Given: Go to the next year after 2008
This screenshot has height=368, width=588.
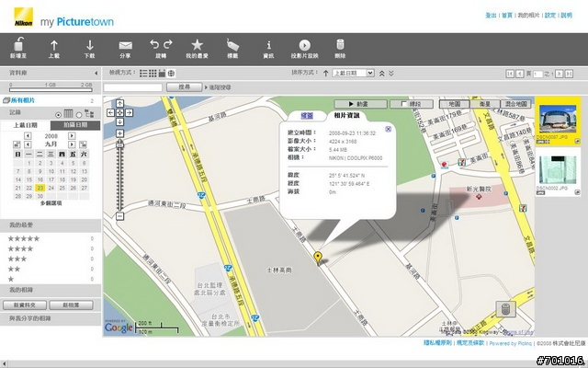Looking at the screenshot, I should [72, 135].
